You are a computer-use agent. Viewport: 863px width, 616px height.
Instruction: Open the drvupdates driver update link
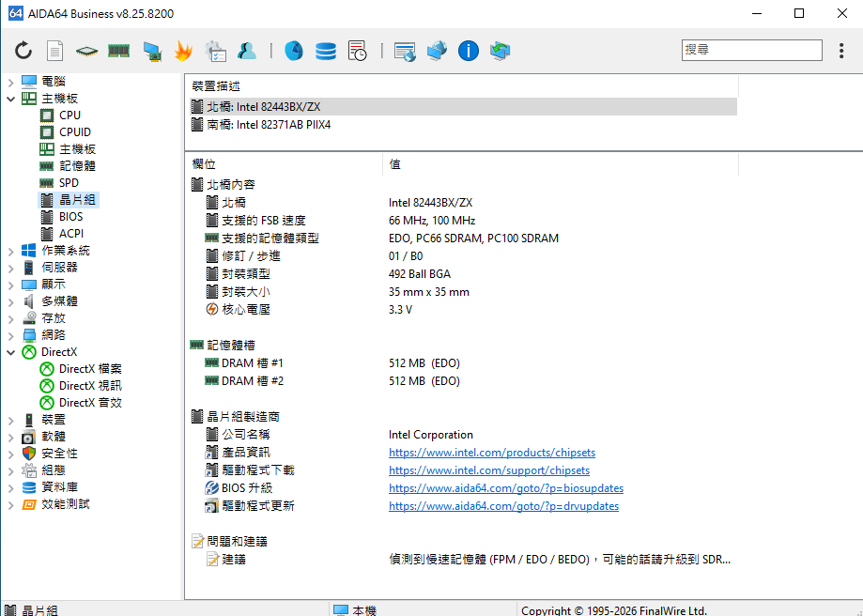(503, 506)
